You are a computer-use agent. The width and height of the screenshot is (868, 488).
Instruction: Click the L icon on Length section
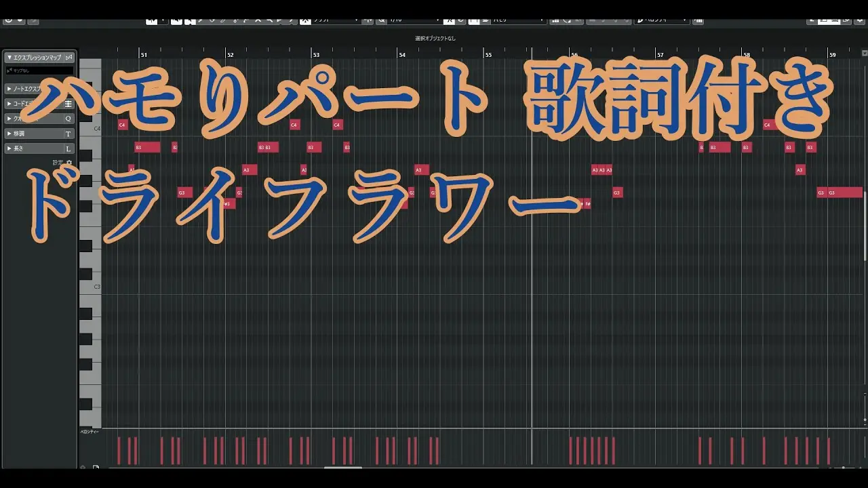click(68, 148)
